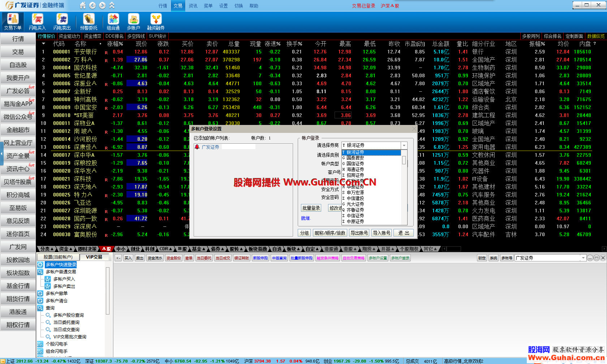Click the 退出 button in the dialog
This screenshot has height=364, width=607.
pos(404,233)
